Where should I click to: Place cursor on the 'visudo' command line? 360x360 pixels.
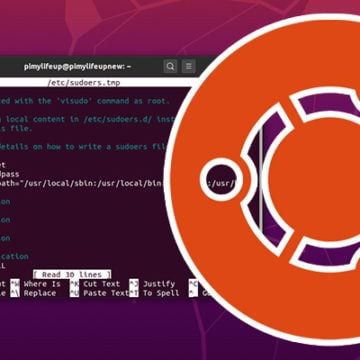tap(85, 101)
